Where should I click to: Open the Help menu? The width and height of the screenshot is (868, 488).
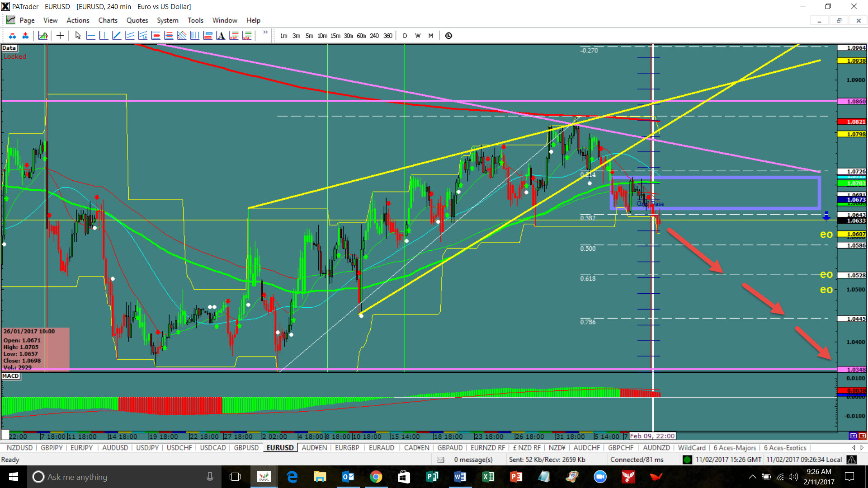[253, 20]
